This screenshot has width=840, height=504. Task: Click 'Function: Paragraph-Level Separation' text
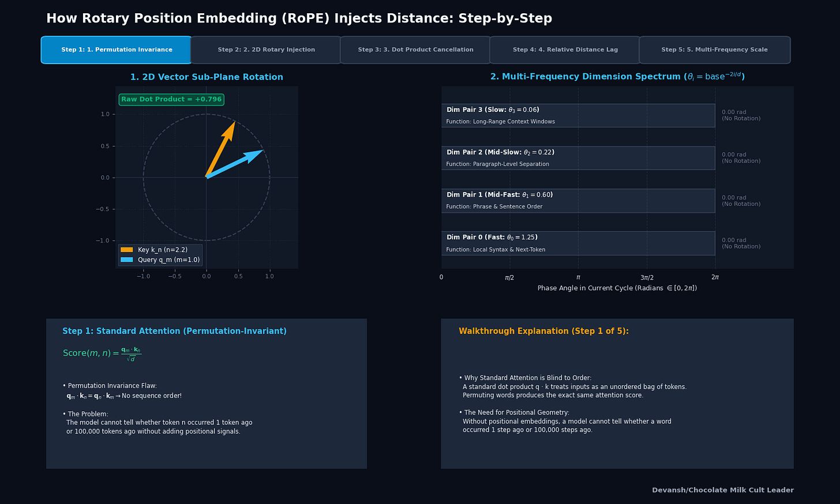tap(497, 164)
